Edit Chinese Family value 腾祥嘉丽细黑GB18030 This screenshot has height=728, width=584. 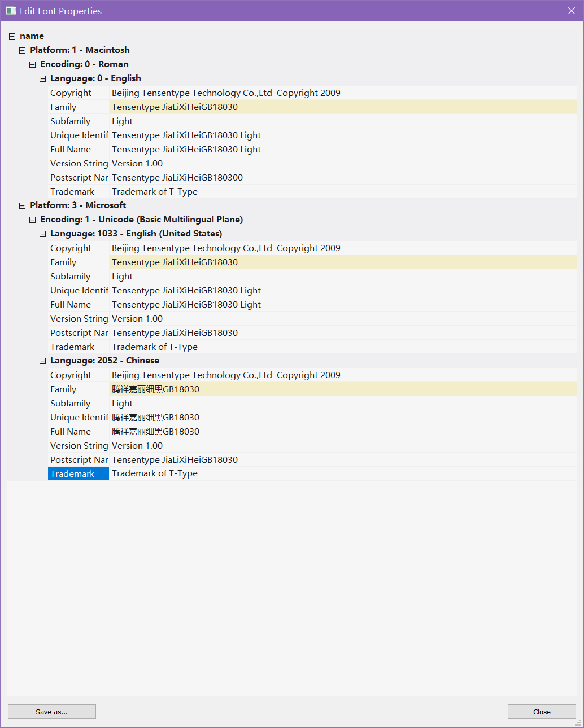click(x=343, y=389)
